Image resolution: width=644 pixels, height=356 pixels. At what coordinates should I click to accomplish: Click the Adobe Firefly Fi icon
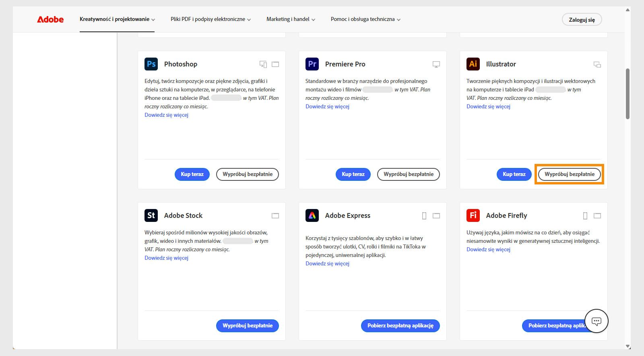click(473, 215)
